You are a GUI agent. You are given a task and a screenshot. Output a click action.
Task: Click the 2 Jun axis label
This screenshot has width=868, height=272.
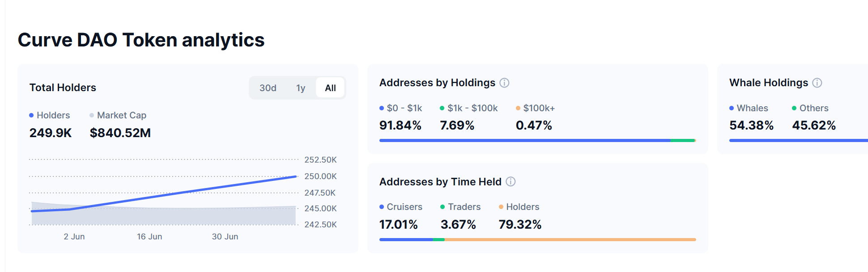(x=74, y=237)
